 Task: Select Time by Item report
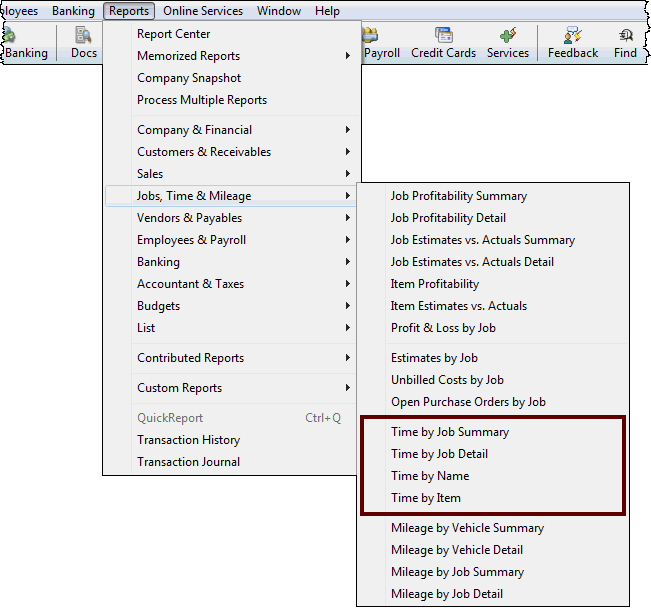click(x=493, y=498)
